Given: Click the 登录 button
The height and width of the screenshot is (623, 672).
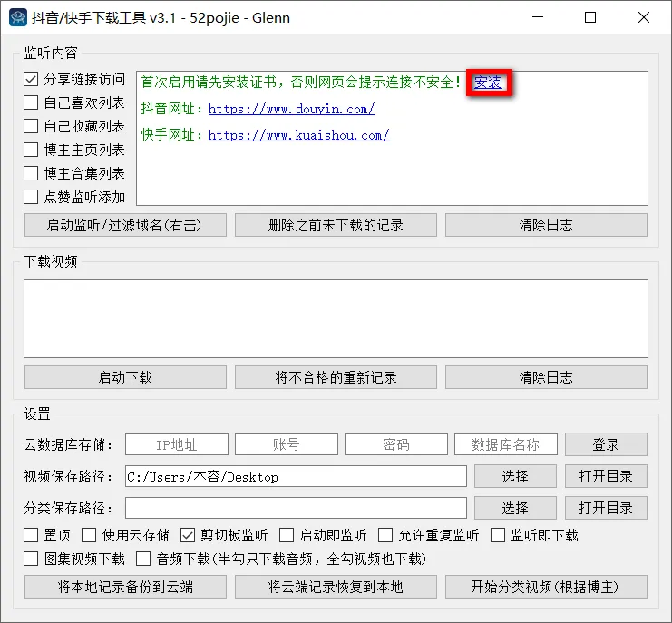Looking at the screenshot, I should point(606,444).
